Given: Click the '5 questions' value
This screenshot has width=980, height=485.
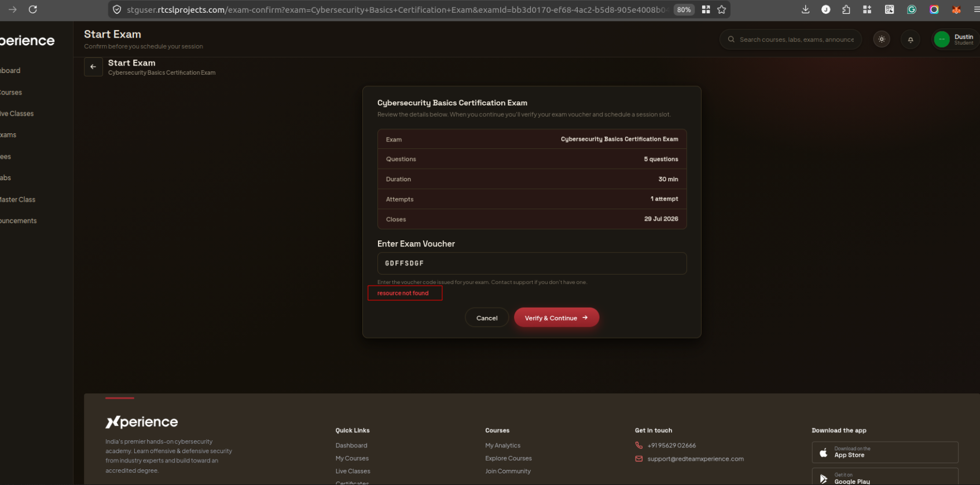Looking at the screenshot, I should coord(661,159).
